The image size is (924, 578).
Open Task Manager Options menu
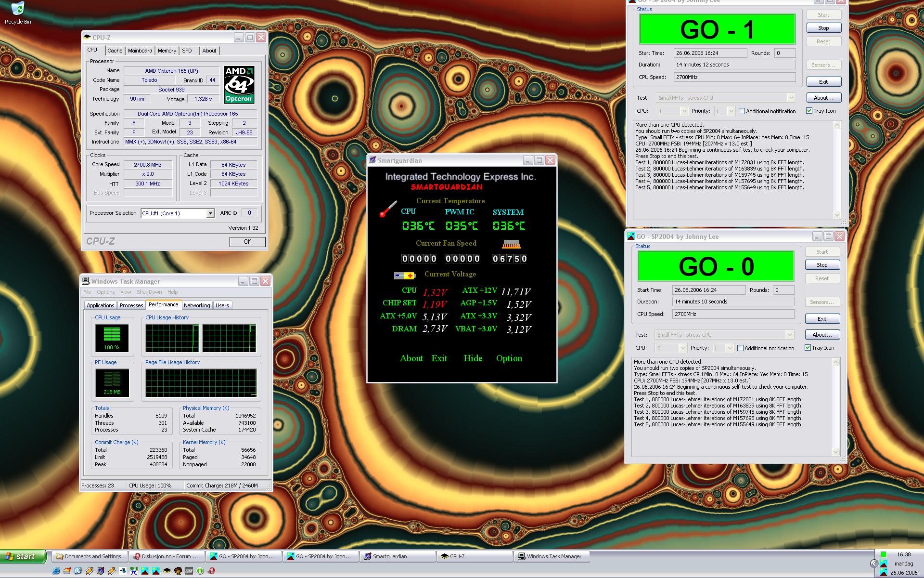(x=106, y=292)
